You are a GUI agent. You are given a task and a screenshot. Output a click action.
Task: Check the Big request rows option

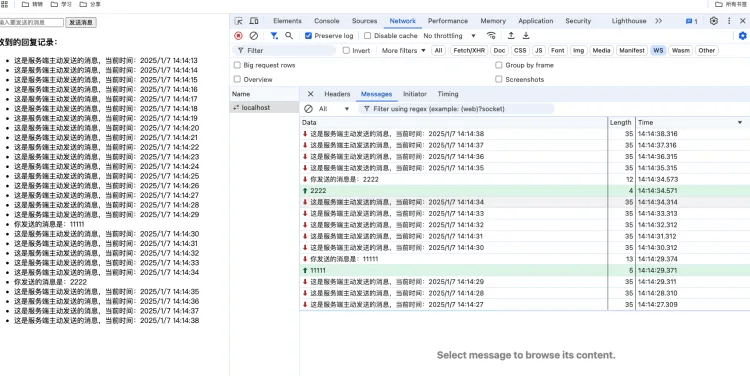tap(237, 65)
